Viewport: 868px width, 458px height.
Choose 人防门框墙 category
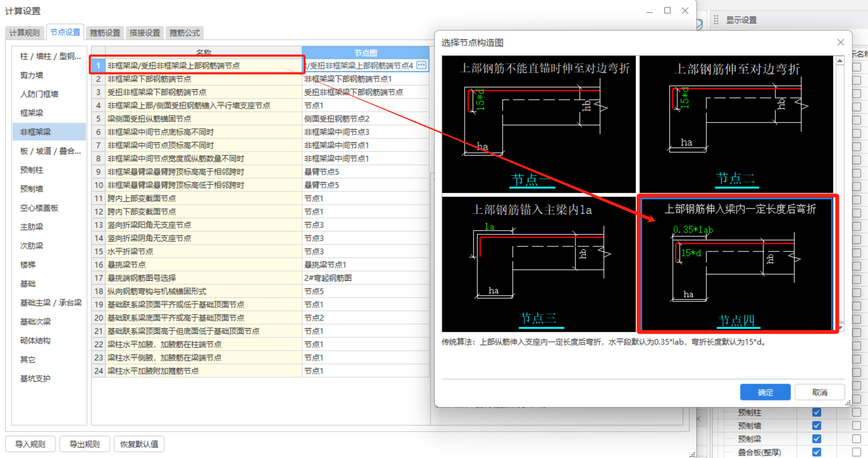[x=50, y=94]
